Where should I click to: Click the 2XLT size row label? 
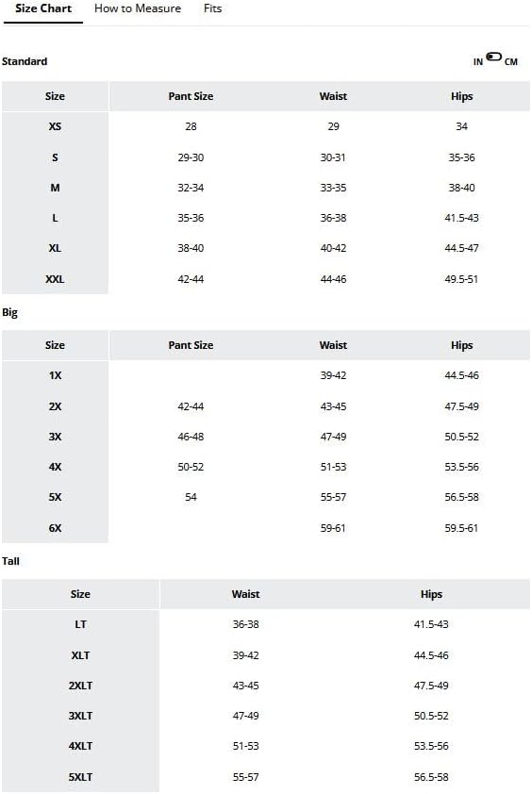point(80,686)
